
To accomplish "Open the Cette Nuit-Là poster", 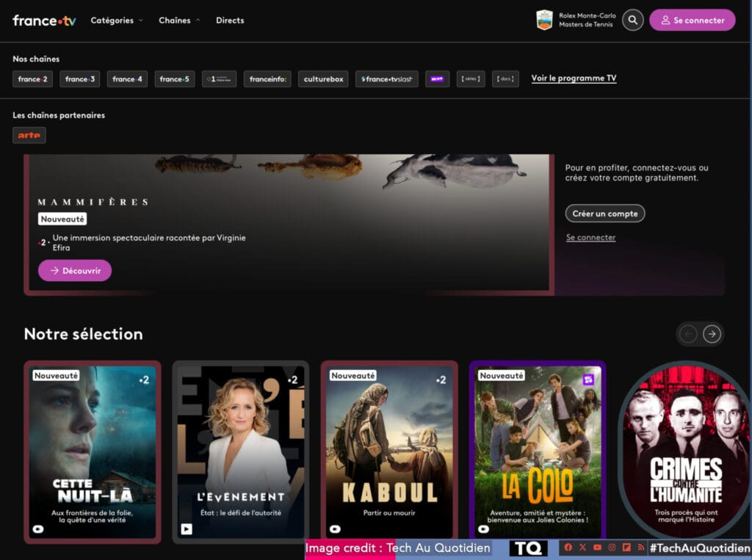I will pyautogui.click(x=93, y=452).
